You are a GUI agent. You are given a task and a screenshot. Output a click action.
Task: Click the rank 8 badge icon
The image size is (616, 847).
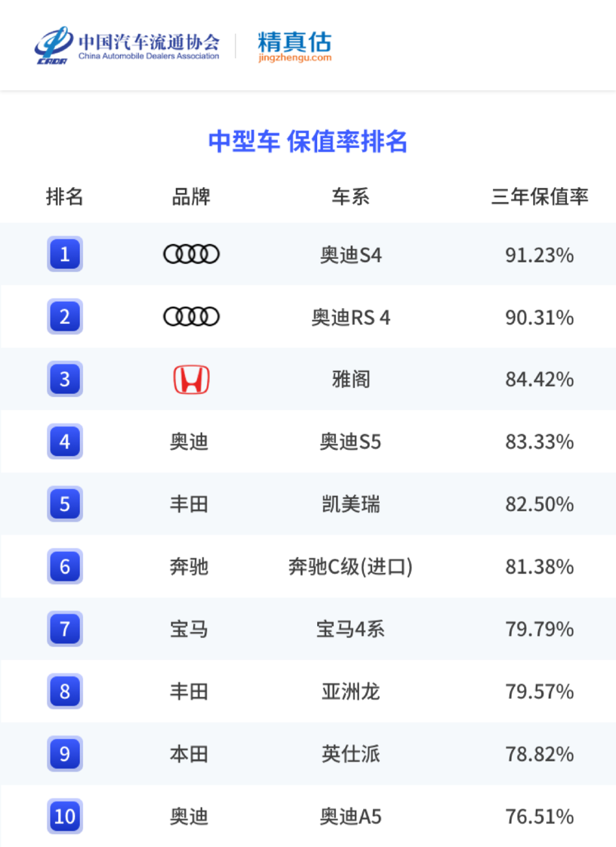tap(65, 691)
